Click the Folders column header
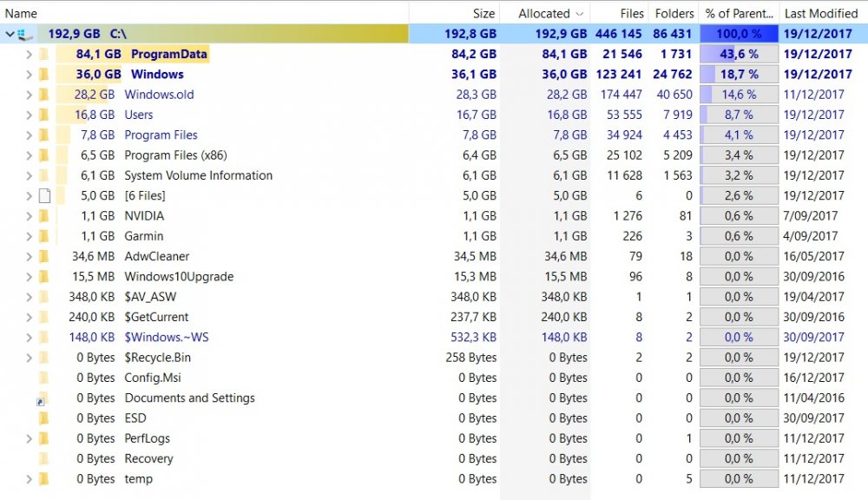Viewport: 868px width, 500px height. [674, 13]
